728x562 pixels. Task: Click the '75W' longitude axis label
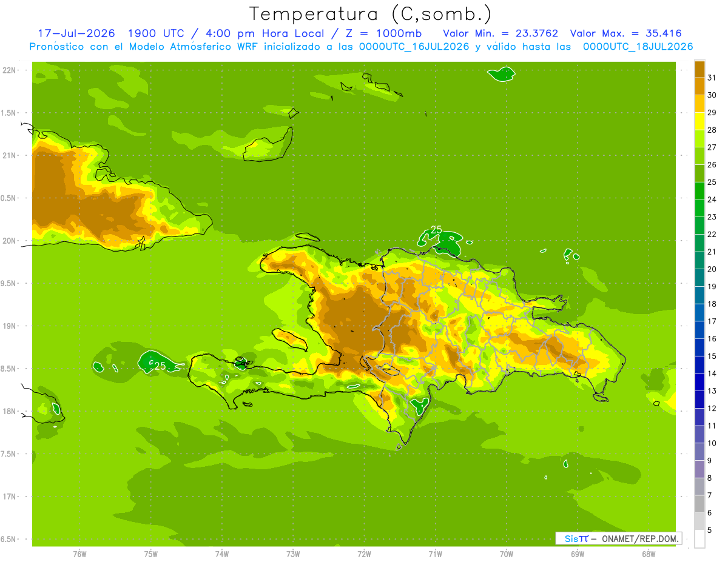click(150, 554)
